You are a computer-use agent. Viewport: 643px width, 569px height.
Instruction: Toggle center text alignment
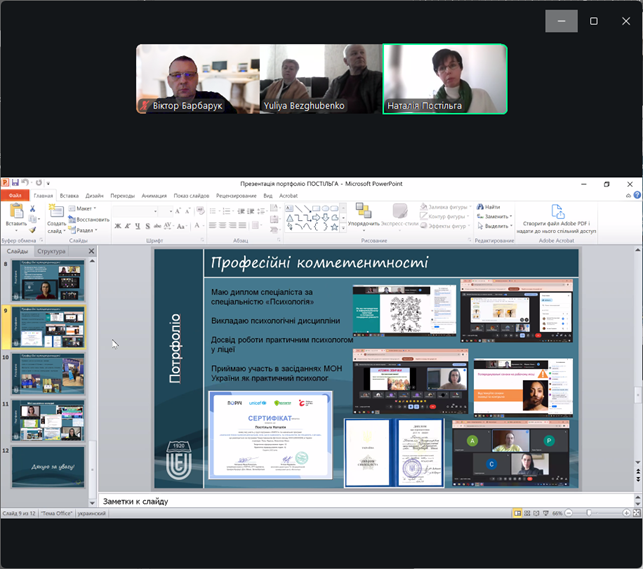[222, 225]
